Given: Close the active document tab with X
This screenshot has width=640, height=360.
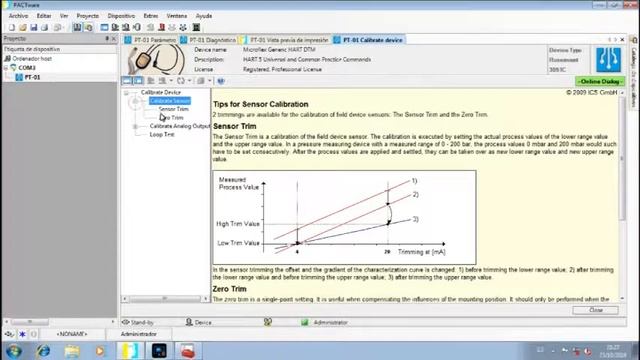Looking at the screenshot, I should coord(622,40).
